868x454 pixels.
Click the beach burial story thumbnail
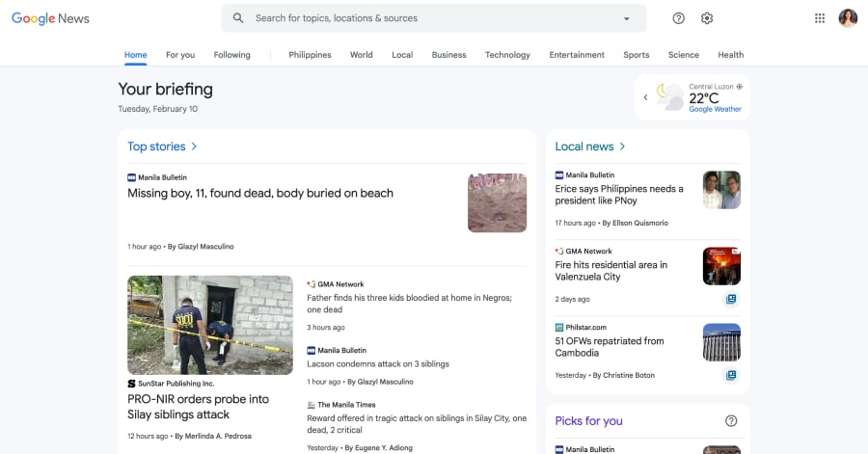(x=497, y=203)
